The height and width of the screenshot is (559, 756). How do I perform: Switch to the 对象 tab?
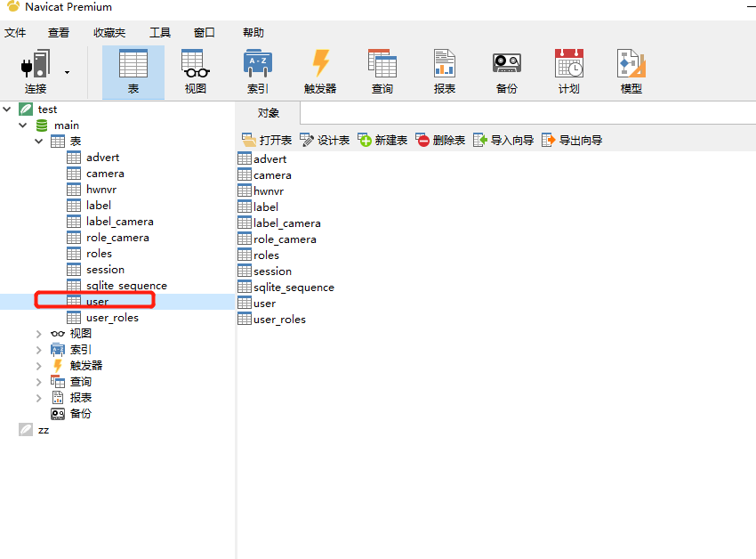coord(267,113)
